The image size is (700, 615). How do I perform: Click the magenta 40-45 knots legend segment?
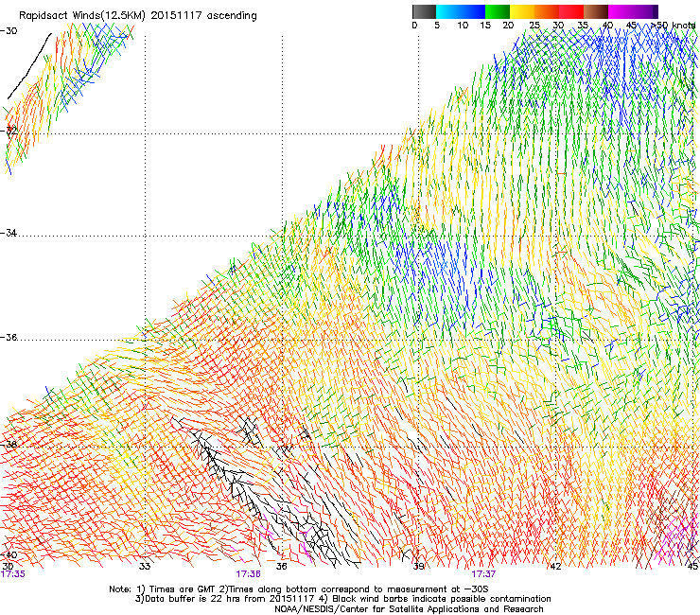pos(621,11)
